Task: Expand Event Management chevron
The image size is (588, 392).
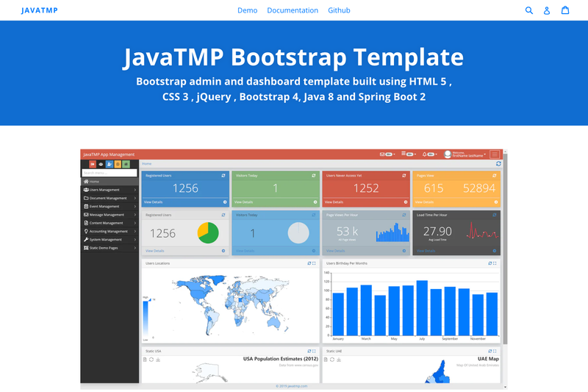Action: click(135, 207)
